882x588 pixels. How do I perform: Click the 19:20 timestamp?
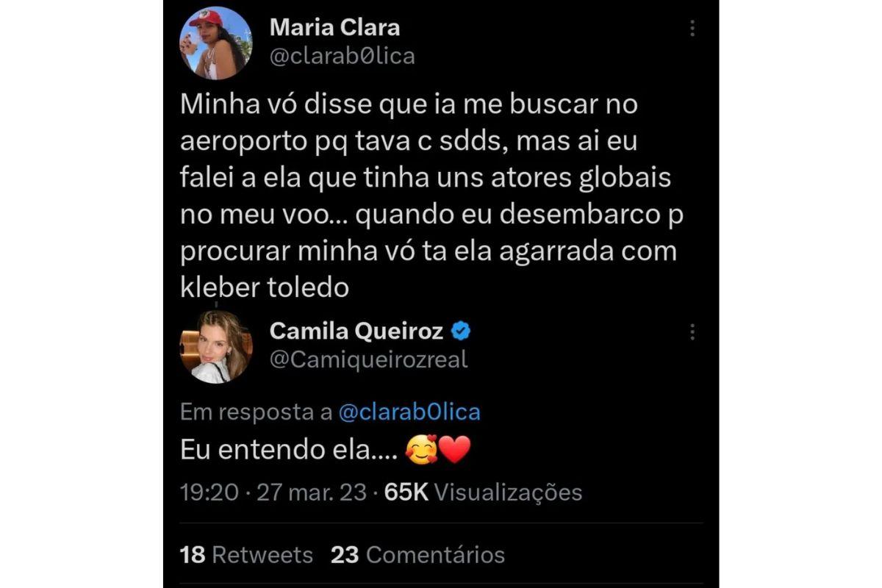pyautogui.click(x=209, y=492)
